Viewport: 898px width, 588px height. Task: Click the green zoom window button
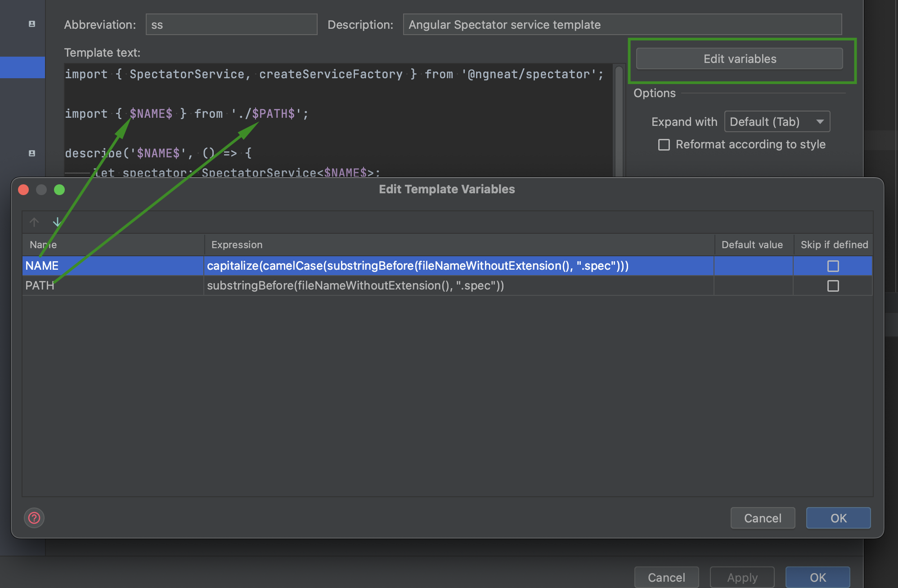[59, 190]
